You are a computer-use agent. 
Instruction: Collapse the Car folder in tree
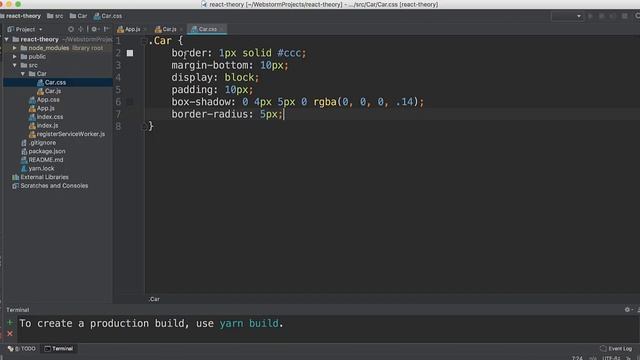23,74
